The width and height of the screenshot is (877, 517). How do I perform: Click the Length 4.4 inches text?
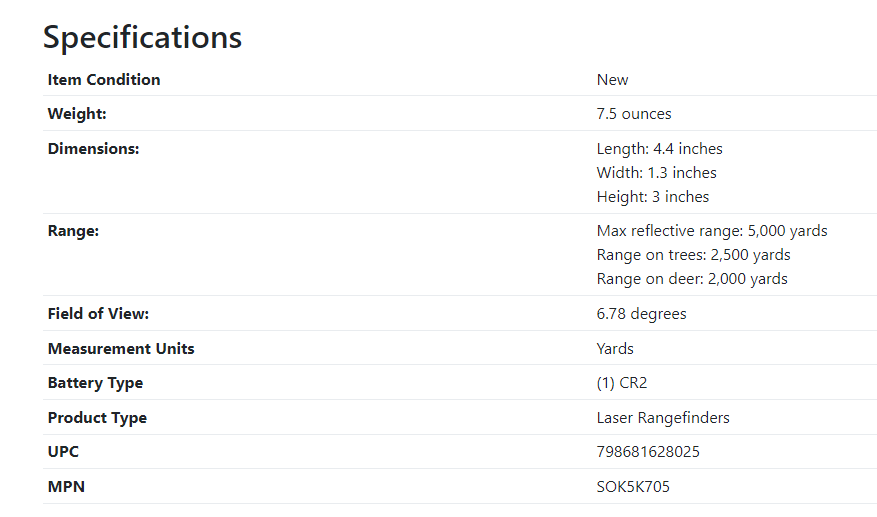pos(659,149)
